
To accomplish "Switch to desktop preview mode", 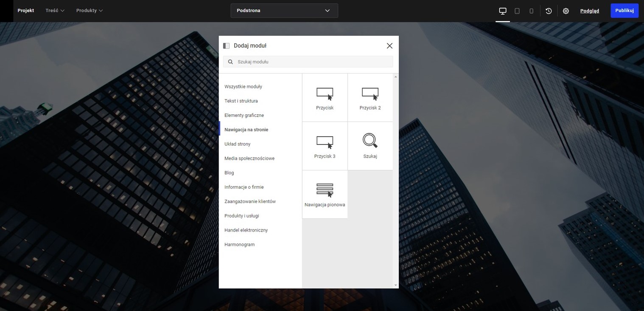I will click(x=503, y=11).
